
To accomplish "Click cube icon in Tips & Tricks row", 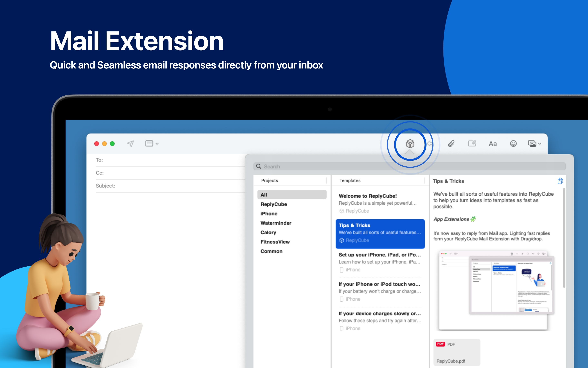I will 341,240.
